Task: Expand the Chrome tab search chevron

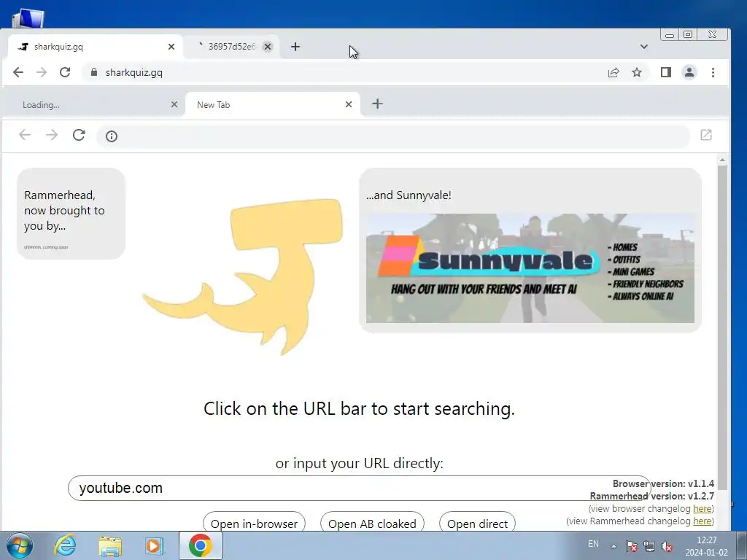Action: (x=643, y=47)
